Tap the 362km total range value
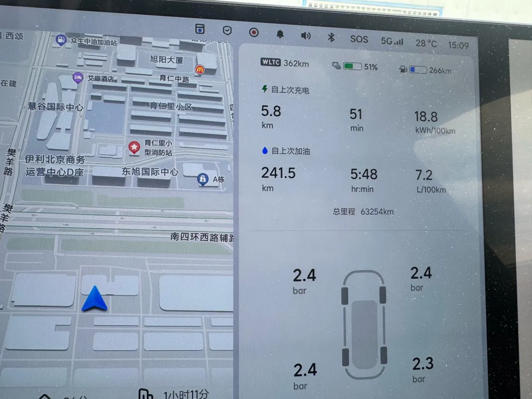This screenshot has height=399, width=532. click(x=296, y=64)
